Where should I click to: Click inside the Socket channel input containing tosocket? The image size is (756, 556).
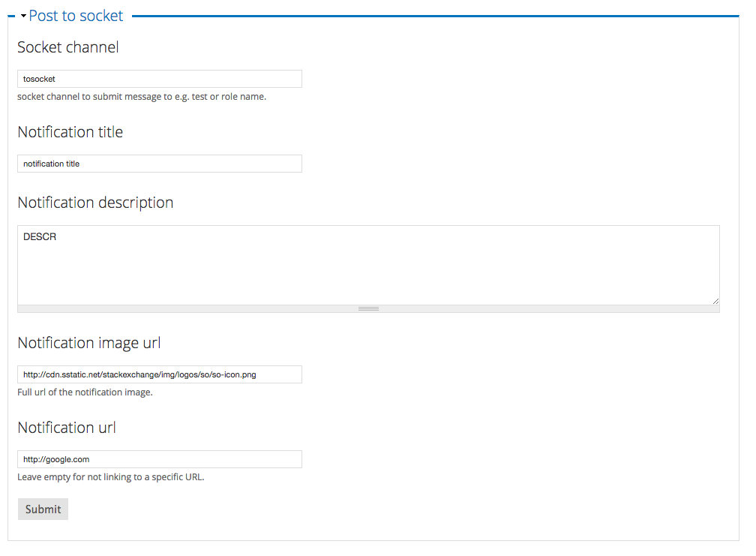(x=159, y=78)
